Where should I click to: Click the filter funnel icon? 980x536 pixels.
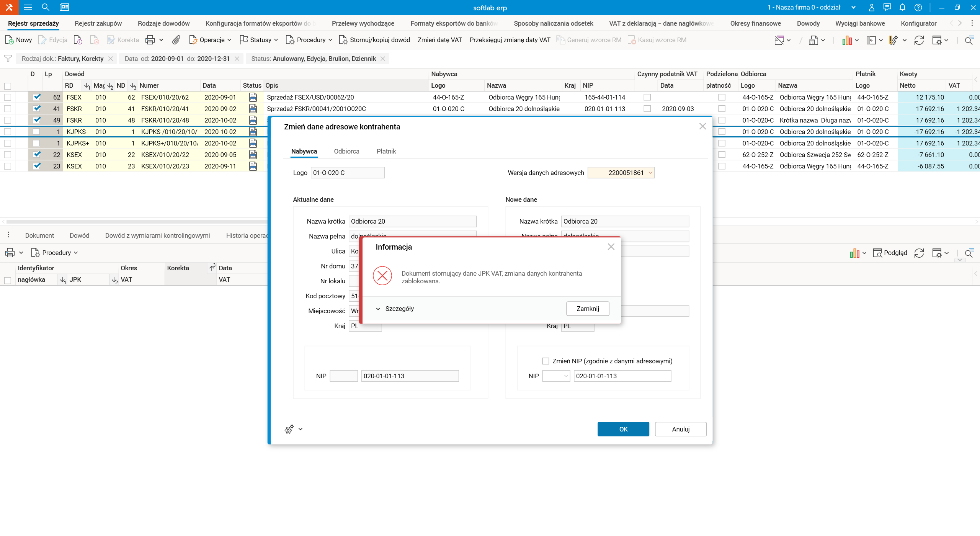tap(8, 59)
